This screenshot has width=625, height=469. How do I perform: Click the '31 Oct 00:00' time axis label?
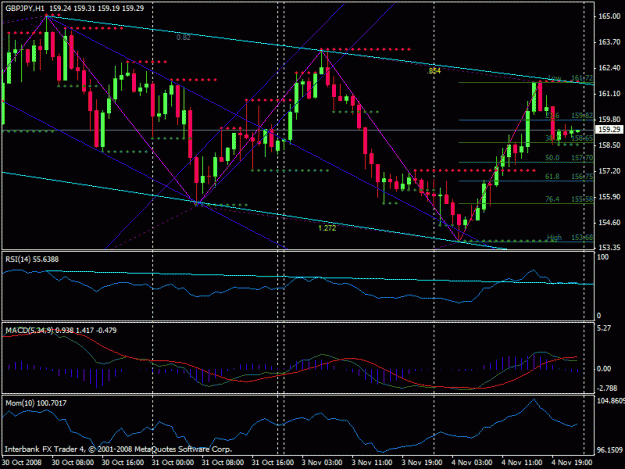click(173, 463)
